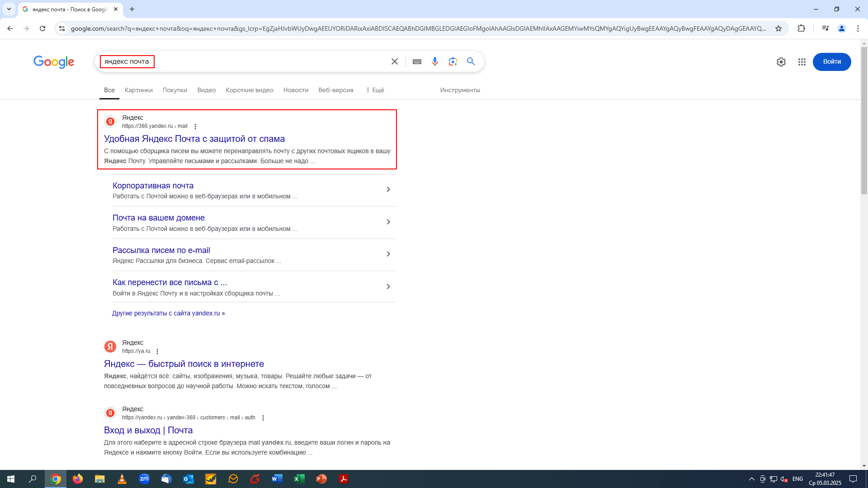View site information icon in address bar
The height and width of the screenshot is (488, 868).
click(x=62, y=28)
